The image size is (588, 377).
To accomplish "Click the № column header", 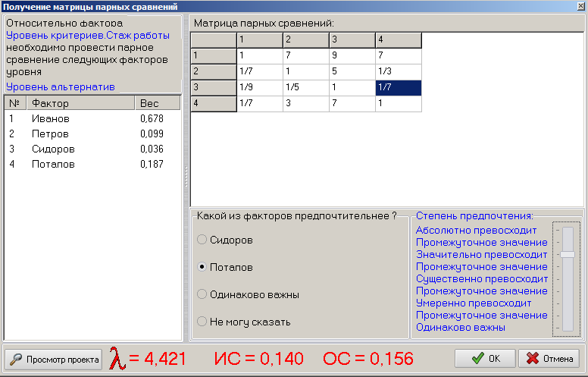I will click(x=15, y=103).
